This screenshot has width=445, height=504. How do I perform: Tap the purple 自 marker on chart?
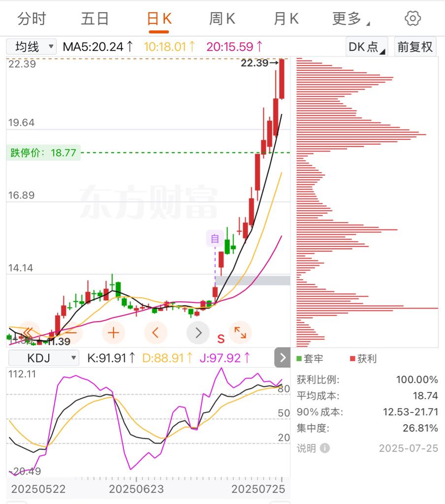click(x=215, y=239)
